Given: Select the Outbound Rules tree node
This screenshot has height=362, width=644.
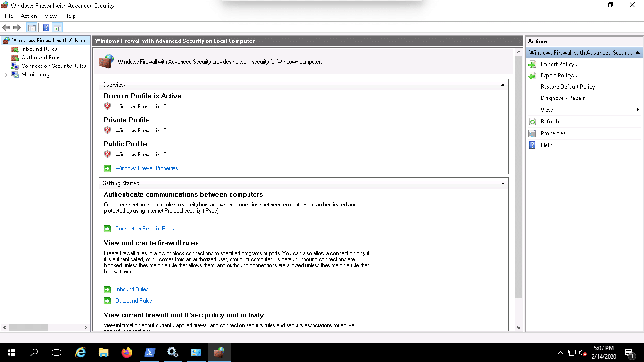Looking at the screenshot, I should pyautogui.click(x=41, y=58).
